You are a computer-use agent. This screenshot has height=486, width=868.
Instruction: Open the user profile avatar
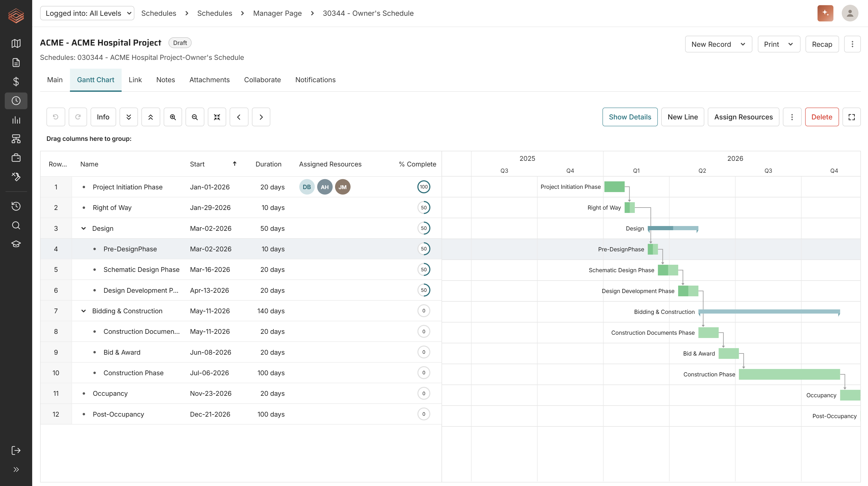[850, 13]
